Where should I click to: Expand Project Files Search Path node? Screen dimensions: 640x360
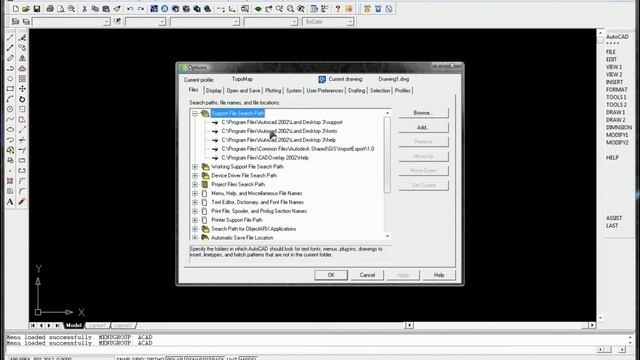pos(195,184)
